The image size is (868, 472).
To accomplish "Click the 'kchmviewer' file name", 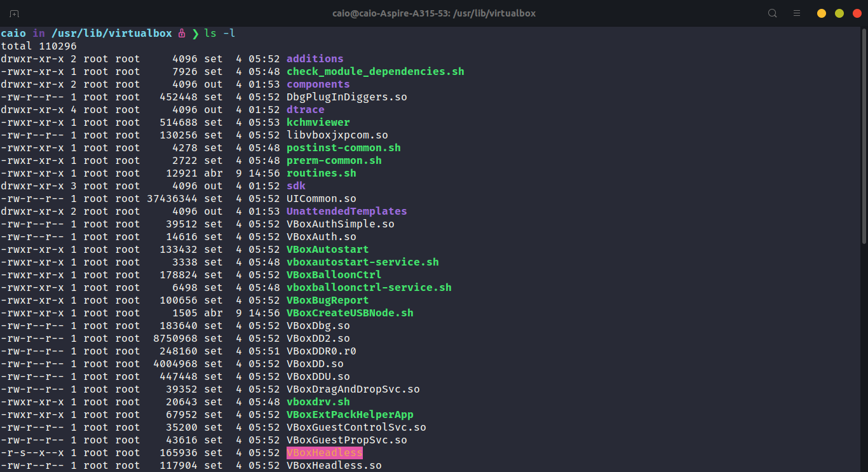I will tap(318, 122).
